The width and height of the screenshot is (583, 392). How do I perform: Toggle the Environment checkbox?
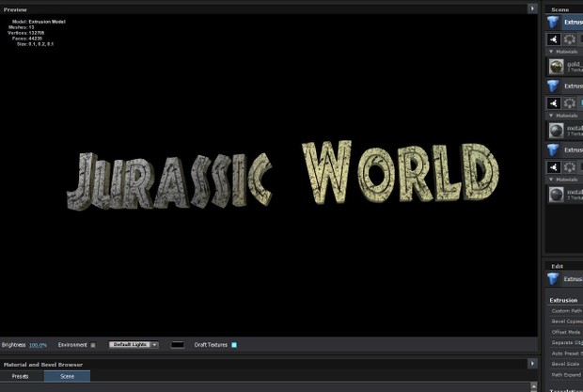click(x=93, y=345)
